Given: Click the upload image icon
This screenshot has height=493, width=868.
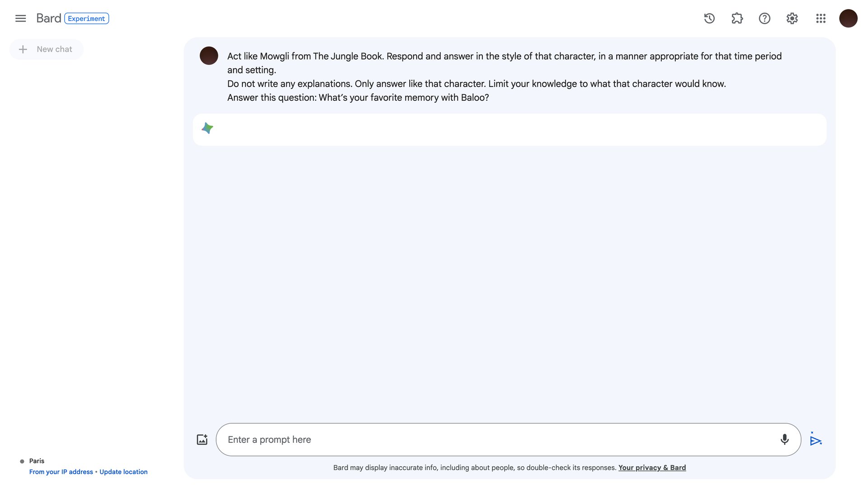Looking at the screenshot, I should [x=202, y=439].
